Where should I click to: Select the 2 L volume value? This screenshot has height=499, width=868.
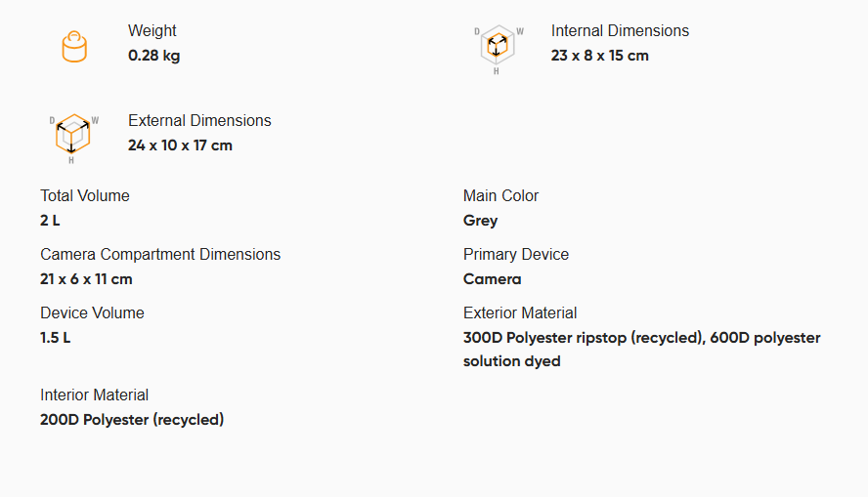pos(50,220)
